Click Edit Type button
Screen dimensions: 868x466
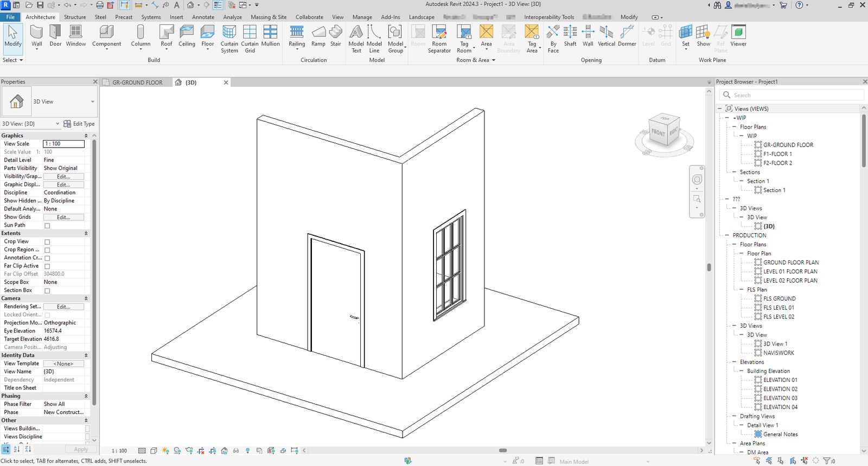(79, 124)
